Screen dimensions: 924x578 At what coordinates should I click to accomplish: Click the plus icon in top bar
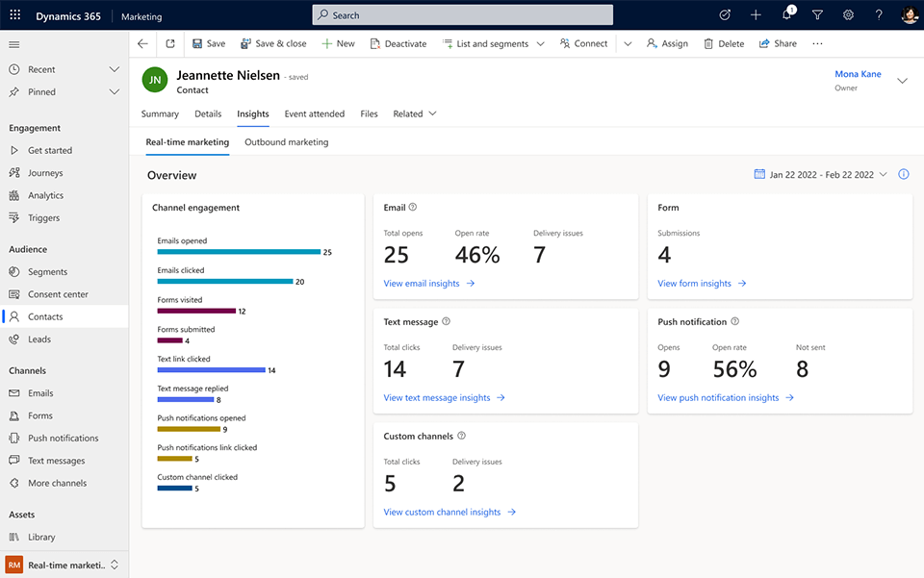tap(756, 15)
